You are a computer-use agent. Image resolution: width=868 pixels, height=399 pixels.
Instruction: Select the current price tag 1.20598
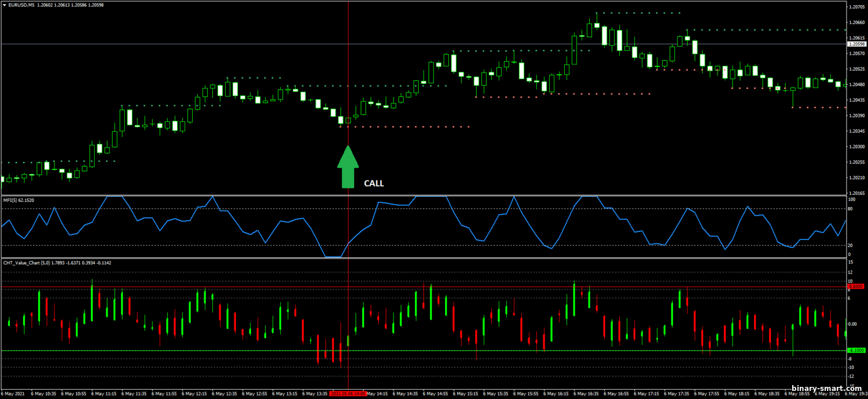click(856, 44)
